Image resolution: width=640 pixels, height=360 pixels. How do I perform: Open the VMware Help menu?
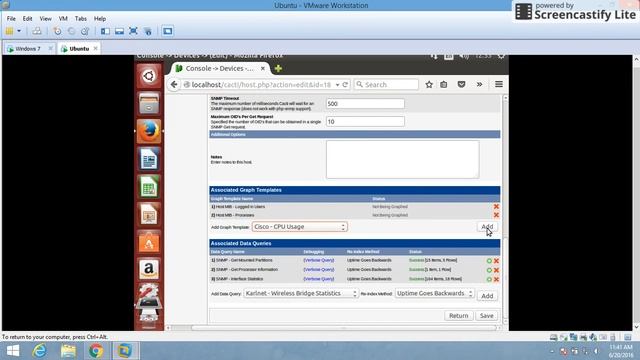100,19
